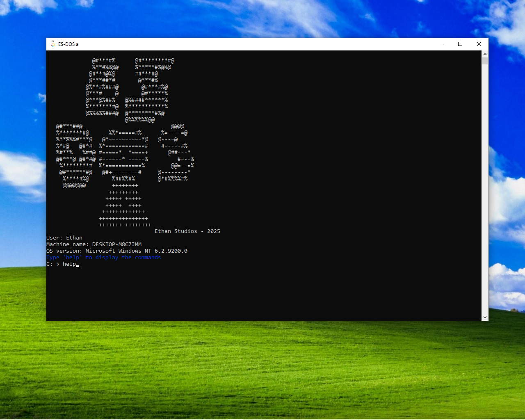Select the 'Machine name: DESKTOP-M8C7JMM' line
The height and width of the screenshot is (420, 525).
[x=94, y=244]
